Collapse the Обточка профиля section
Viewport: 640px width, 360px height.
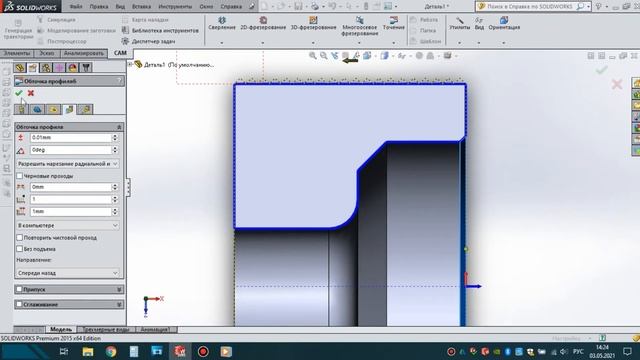click(x=119, y=127)
